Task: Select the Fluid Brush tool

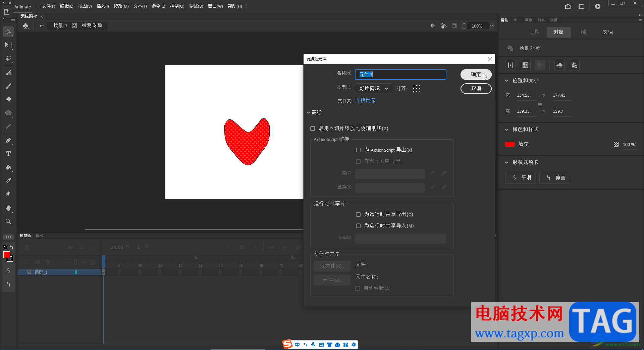Action: point(8,72)
